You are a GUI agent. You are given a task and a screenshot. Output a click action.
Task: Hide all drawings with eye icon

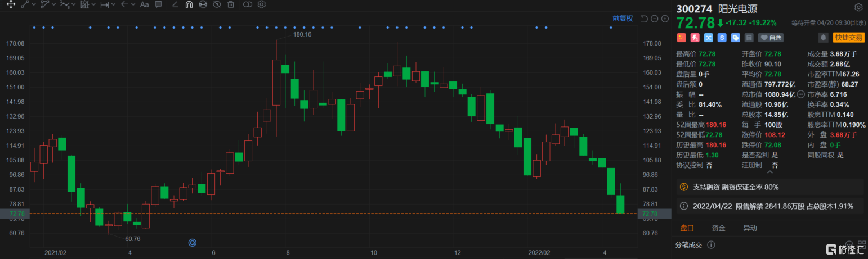(x=217, y=4)
